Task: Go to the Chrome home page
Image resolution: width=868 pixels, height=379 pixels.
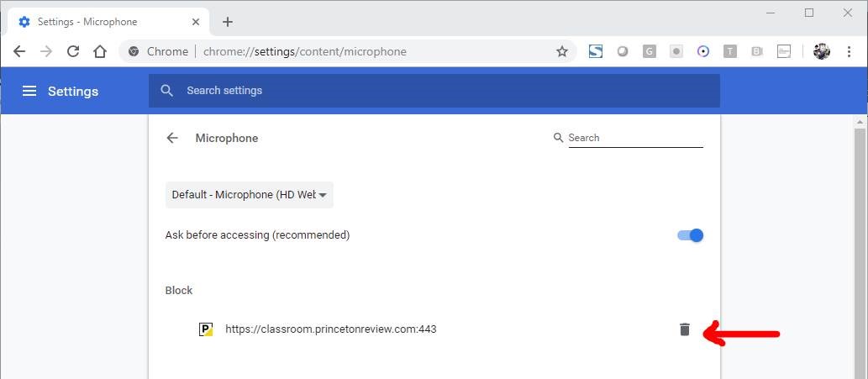Action: [x=100, y=51]
